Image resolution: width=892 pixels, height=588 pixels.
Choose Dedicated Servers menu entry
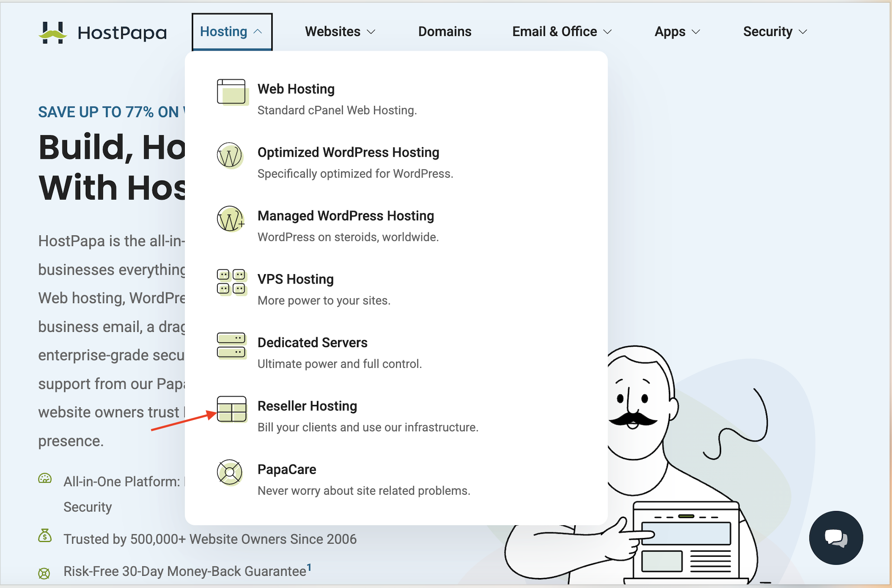point(312,342)
